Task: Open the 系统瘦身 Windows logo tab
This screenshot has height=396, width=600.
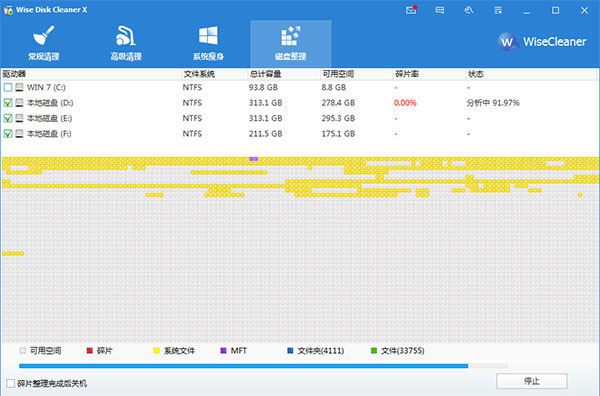Action: [x=208, y=44]
